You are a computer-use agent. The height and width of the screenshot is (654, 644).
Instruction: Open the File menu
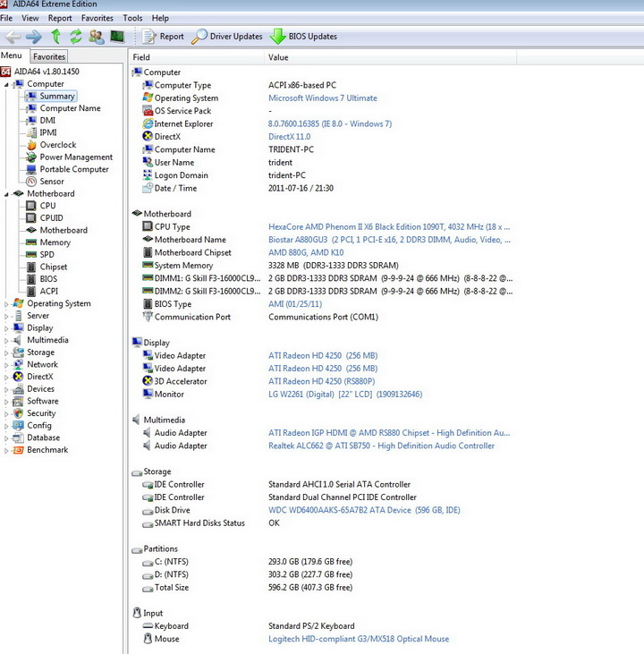tap(6, 18)
